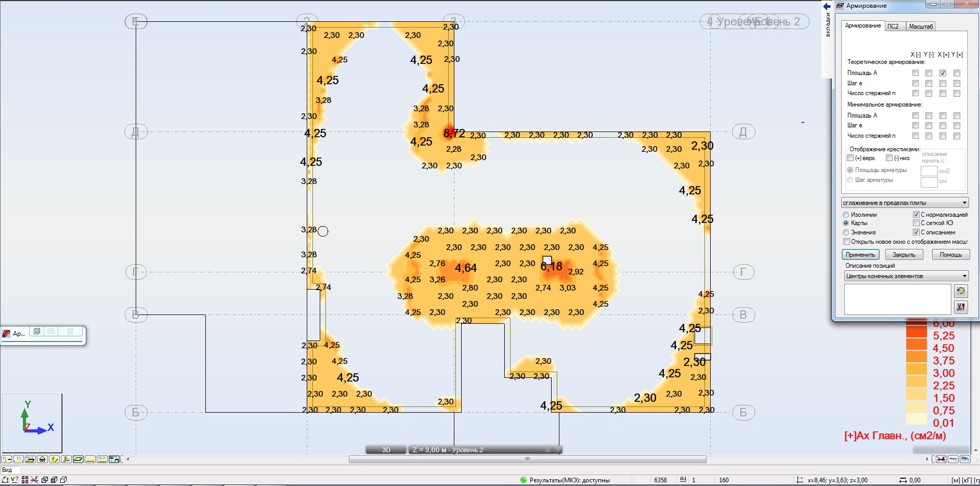Click the bar label 'n' display icon
This screenshot has height=486, width=980.
coord(19,459)
